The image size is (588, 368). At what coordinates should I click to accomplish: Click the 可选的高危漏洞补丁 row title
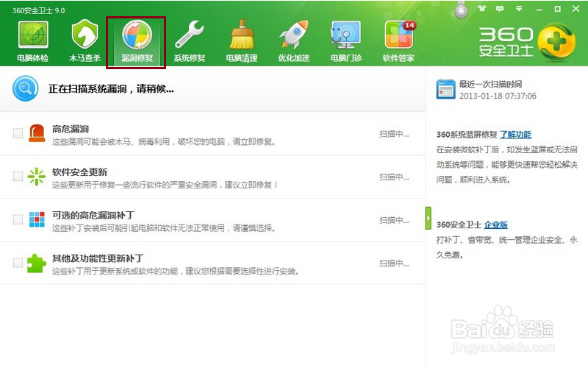click(93, 215)
